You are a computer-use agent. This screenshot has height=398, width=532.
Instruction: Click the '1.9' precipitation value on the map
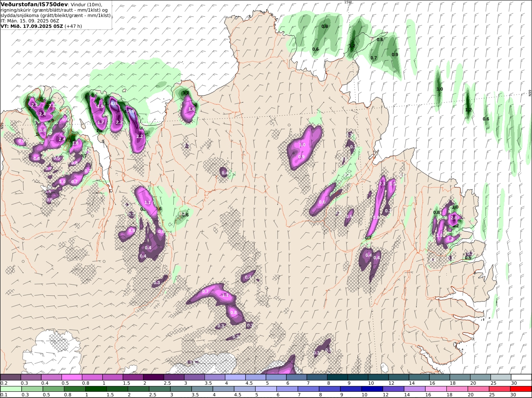pos(100,107)
